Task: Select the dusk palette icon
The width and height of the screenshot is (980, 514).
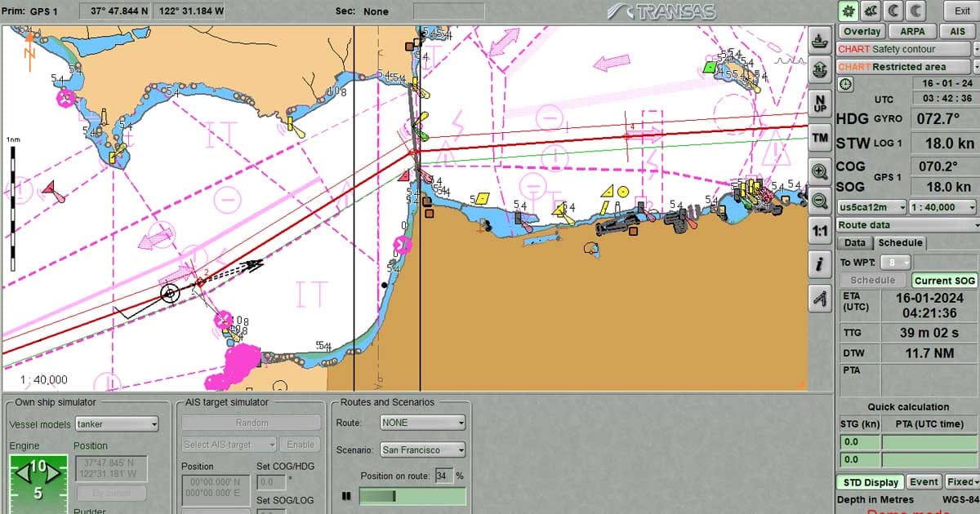Action: [x=871, y=11]
